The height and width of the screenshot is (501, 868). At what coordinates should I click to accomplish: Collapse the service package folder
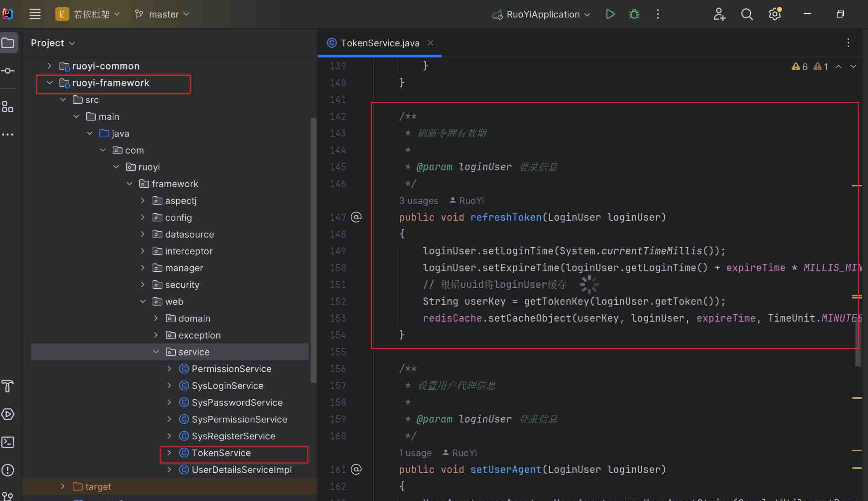pos(156,352)
